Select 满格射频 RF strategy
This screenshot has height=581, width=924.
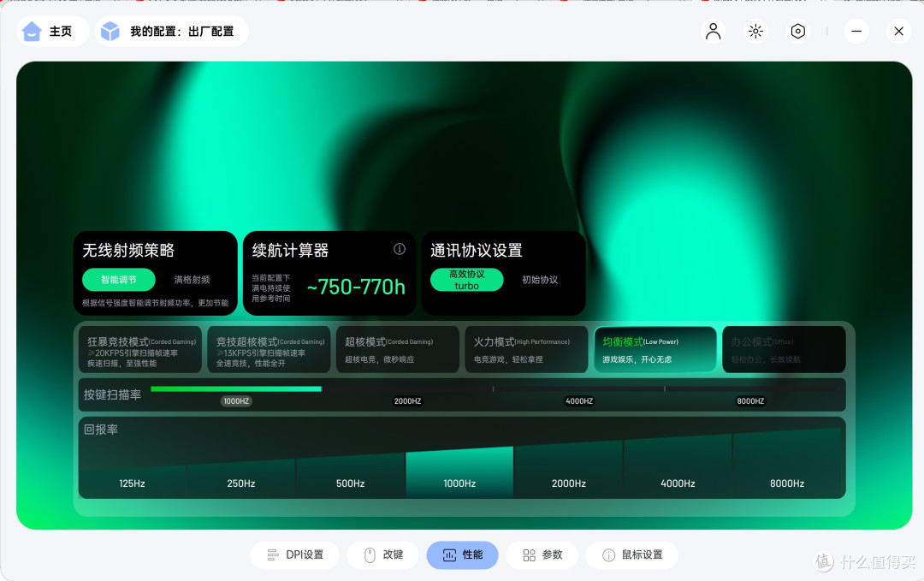tap(192, 280)
